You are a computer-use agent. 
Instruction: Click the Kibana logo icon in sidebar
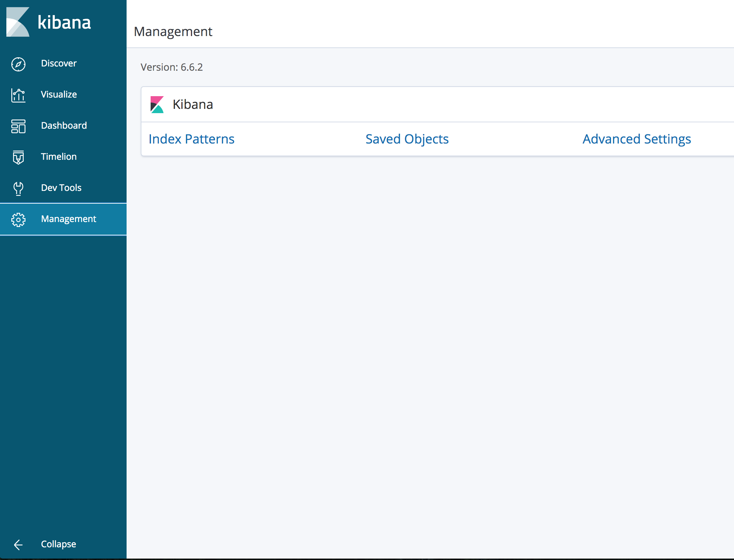coord(18,22)
